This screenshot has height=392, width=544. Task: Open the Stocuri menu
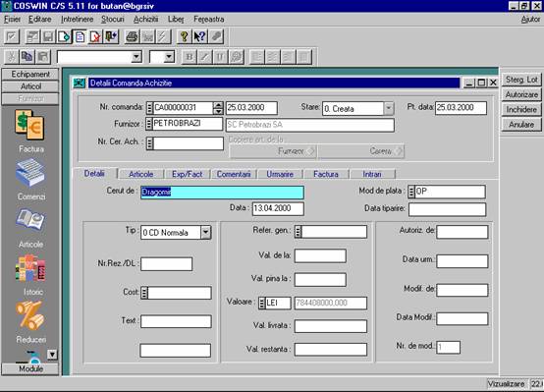(x=112, y=19)
